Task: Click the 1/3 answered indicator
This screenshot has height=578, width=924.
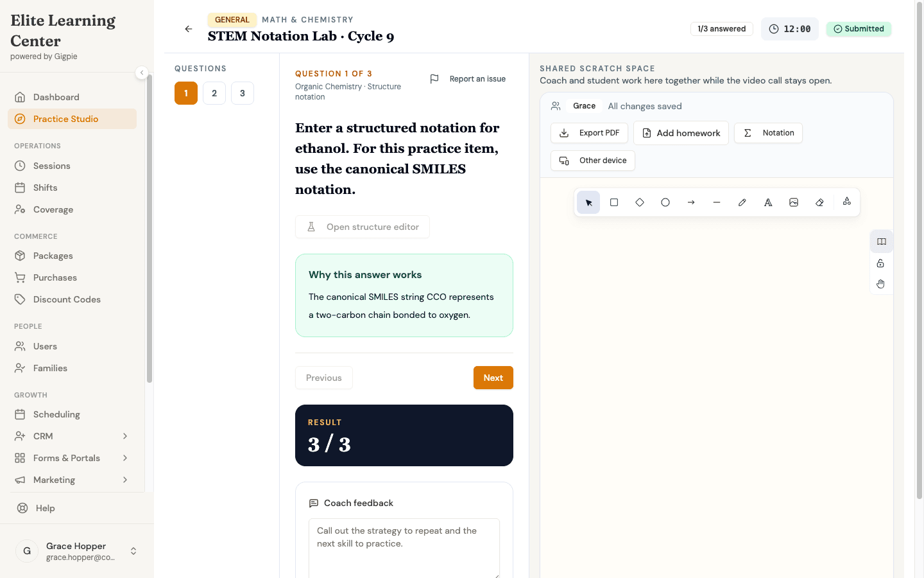Action: (722, 29)
